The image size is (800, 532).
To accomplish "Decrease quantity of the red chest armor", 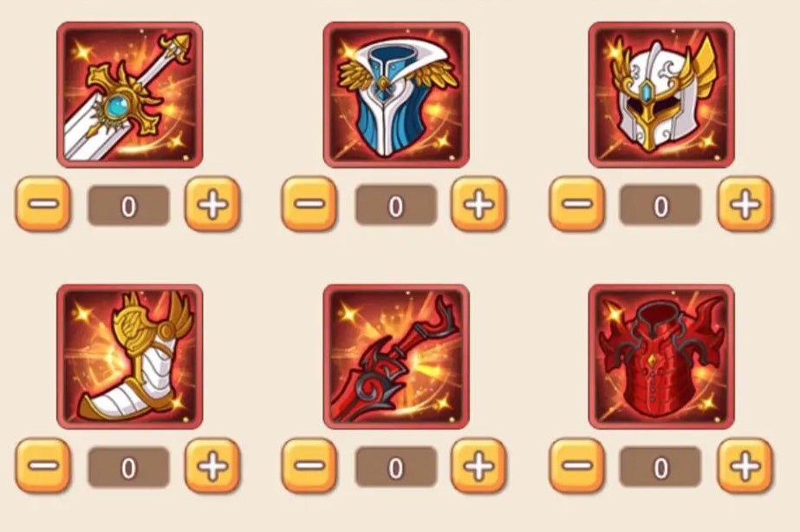I will [576, 465].
